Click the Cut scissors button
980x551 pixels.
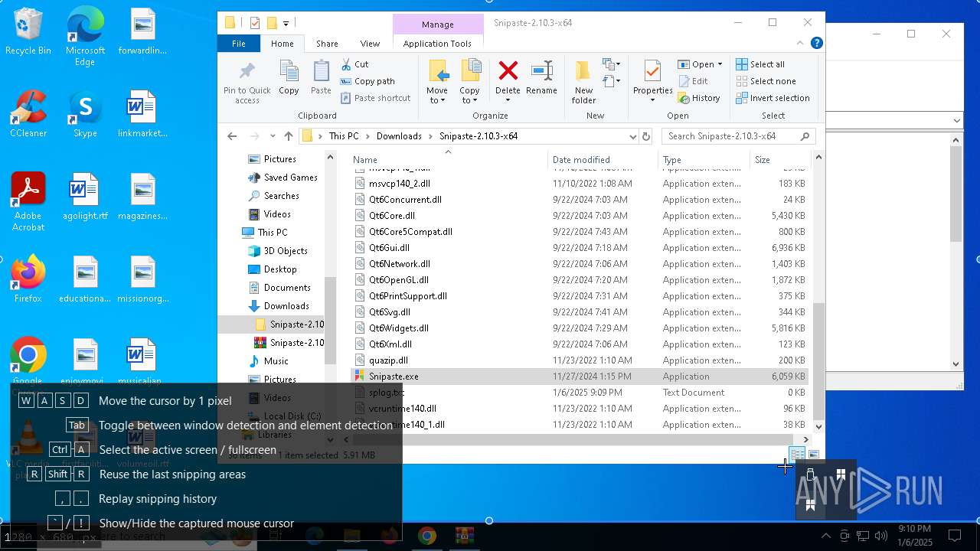(354, 64)
